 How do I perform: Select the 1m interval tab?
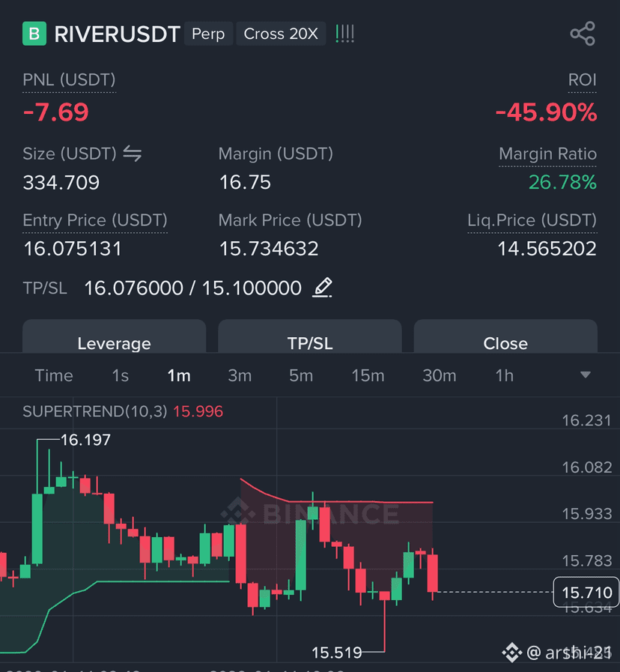[179, 375]
